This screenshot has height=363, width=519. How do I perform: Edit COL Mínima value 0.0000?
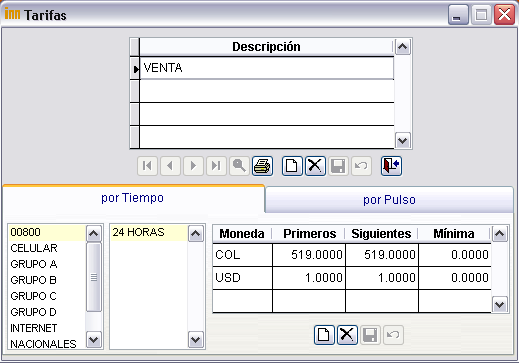[455, 255]
